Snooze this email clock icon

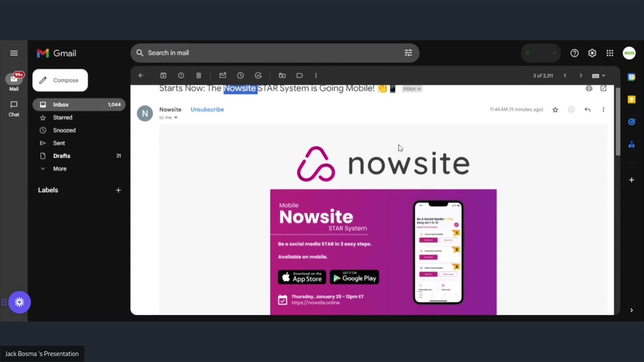click(240, 75)
